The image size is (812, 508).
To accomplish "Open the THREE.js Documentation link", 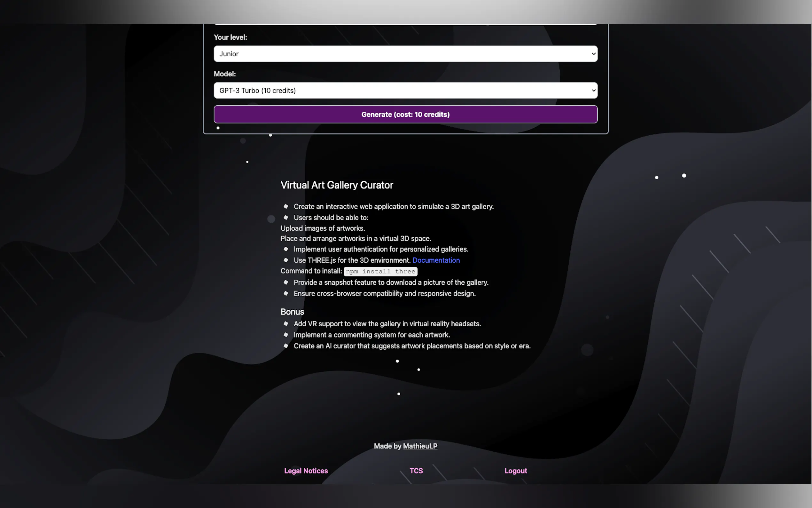I will click(x=436, y=260).
